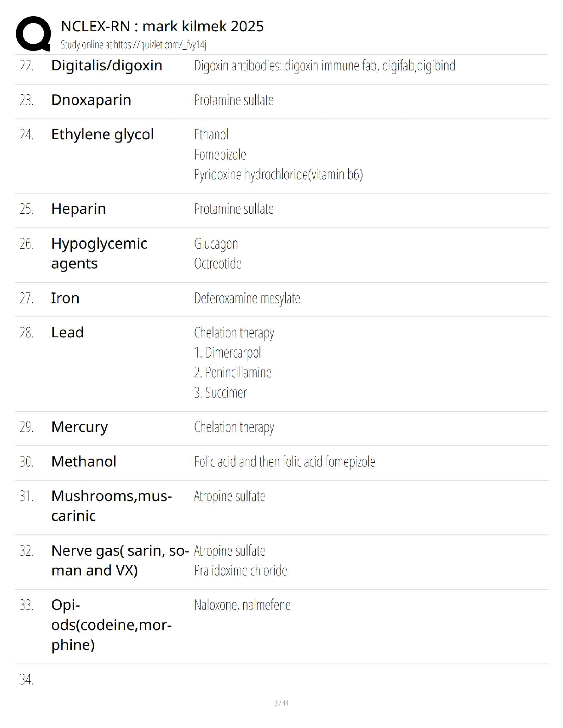Select the Ethylene glycol term
The height and width of the screenshot is (728, 563).
(x=102, y=135)
